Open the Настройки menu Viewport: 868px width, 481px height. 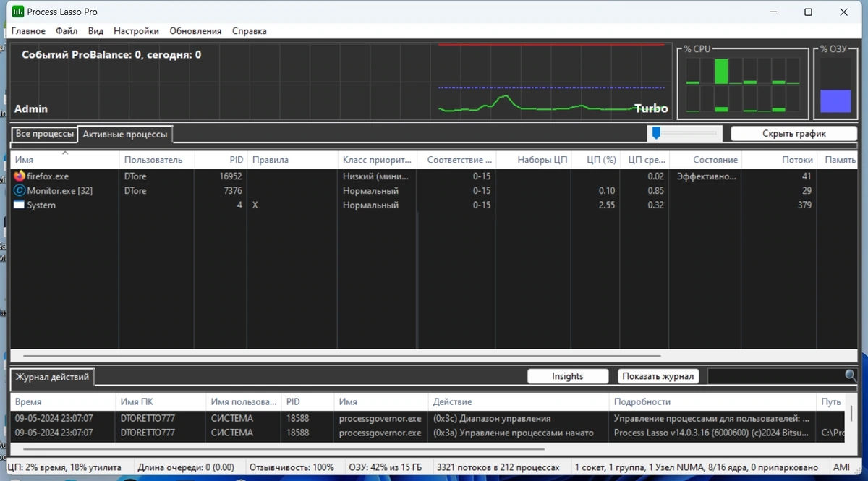click(x=136, y=31)
